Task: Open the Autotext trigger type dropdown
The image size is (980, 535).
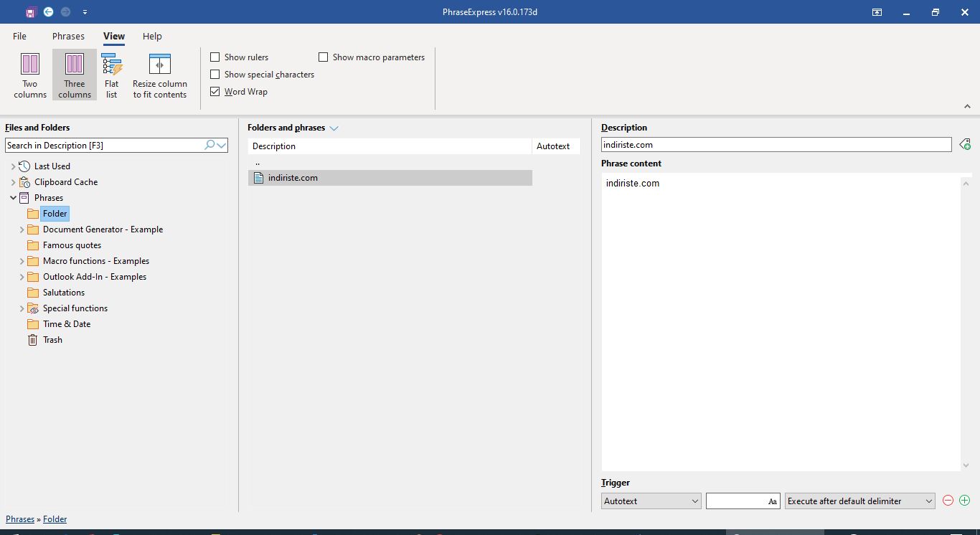Action: [651, 501]
